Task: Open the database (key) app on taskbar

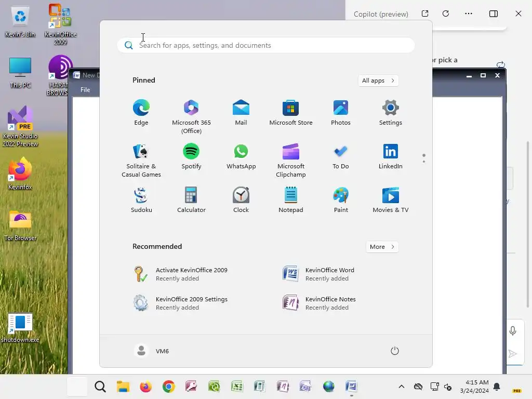Action: [191, 387]
